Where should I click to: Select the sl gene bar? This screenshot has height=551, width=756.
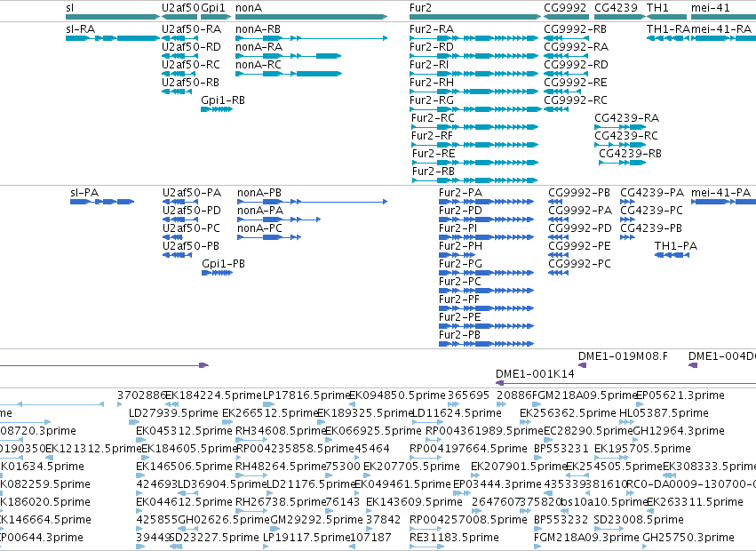[x=113, y=17]
